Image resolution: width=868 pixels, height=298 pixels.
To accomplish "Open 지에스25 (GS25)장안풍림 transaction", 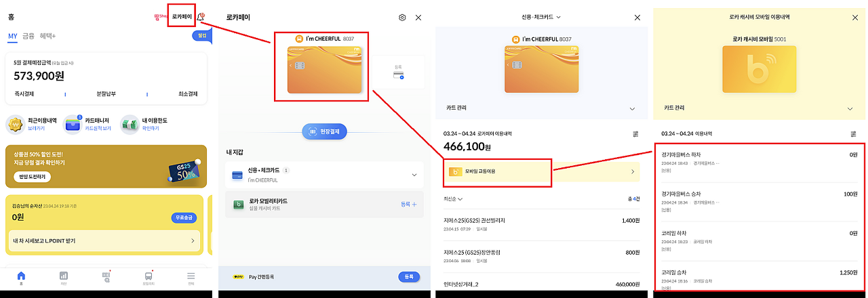I will coord(540,255).
